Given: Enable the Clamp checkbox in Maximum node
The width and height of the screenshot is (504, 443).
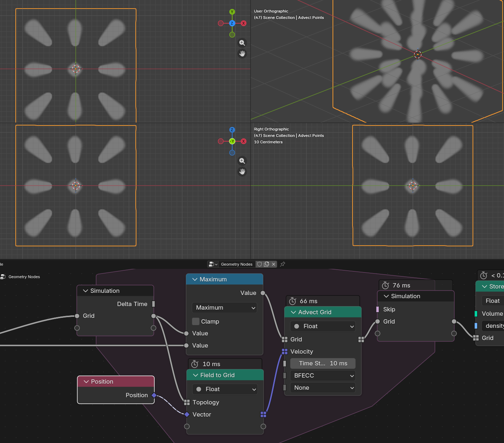Looking at the screenshot, I should 196,321.
